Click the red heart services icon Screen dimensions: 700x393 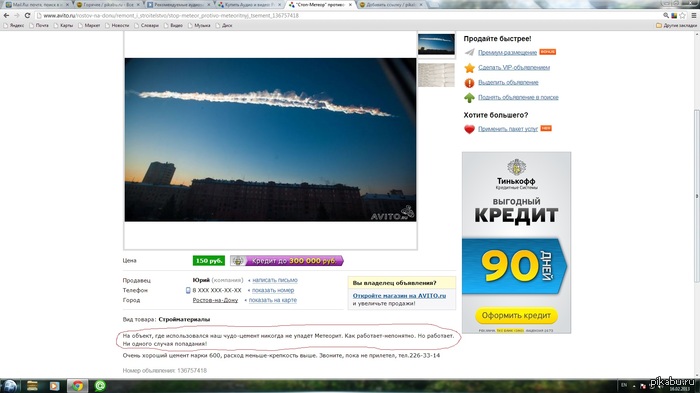pyautogui.click(x=469, y=129)
